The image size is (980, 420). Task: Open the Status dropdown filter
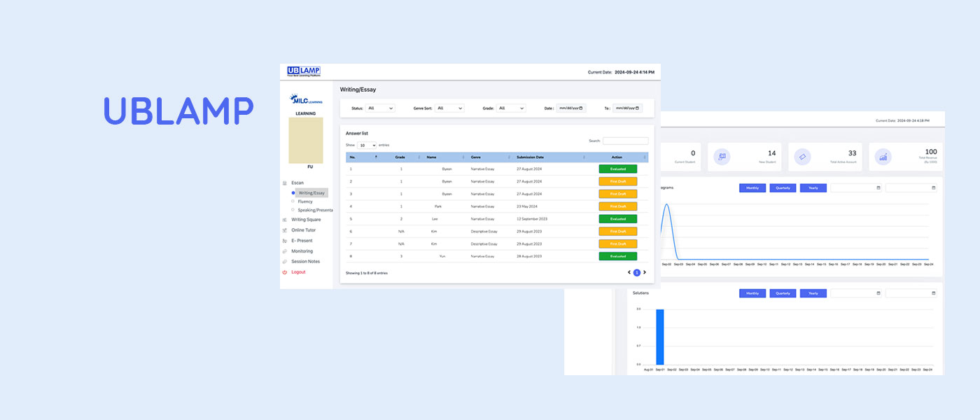pos(381,108)
